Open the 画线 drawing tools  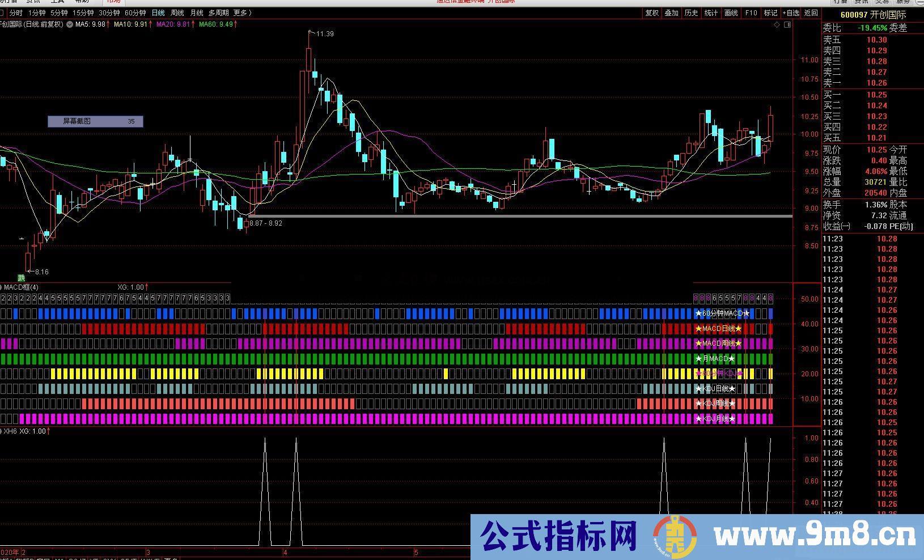click(730, 12)
